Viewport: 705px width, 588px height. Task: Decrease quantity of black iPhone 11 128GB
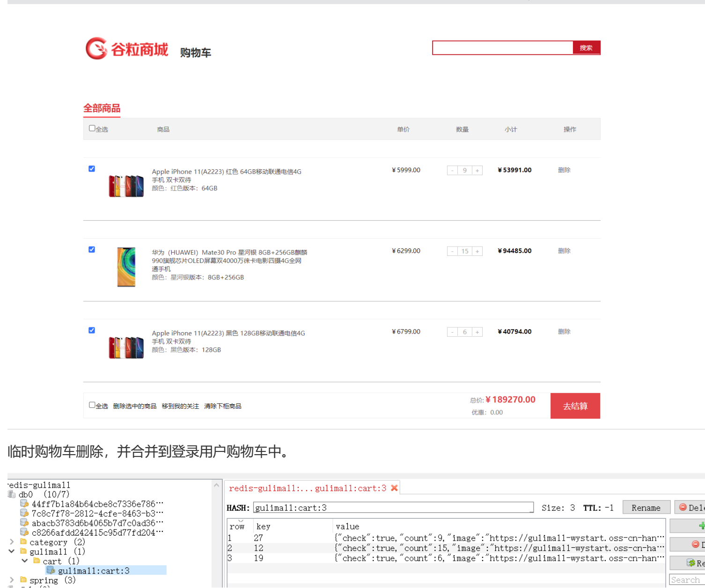pyautogui.click(x=452, y=332)
